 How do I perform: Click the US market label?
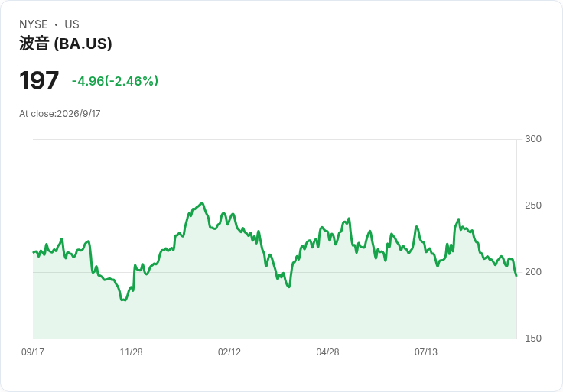(72, 24)
